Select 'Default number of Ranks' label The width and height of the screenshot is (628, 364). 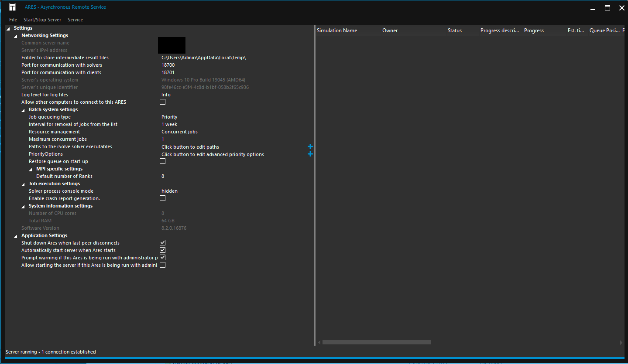(64, 176)
